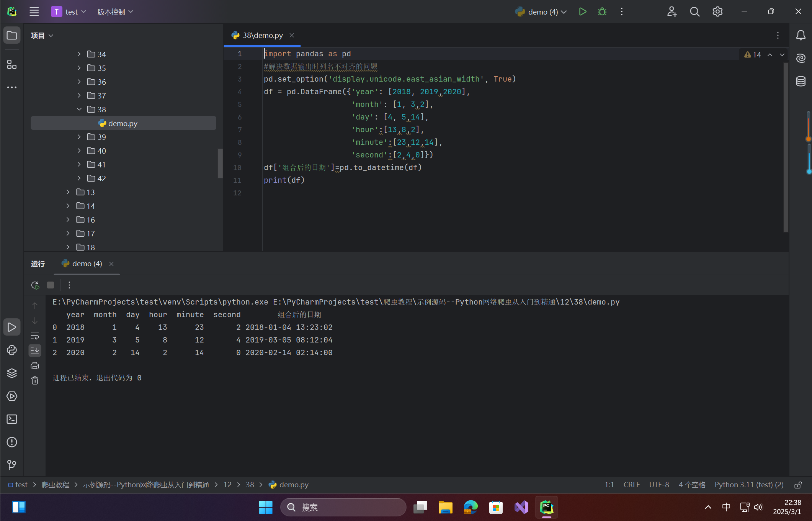Image resolution: width=812 pixels, height=521 pixels.
Task: Open the Python Console tool window
Action: point(12,350)
